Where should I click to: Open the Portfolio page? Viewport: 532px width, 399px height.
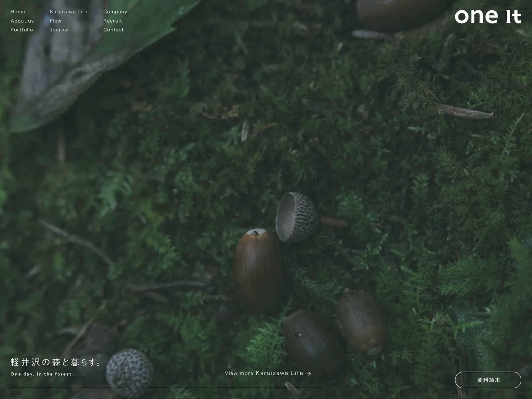pos(22,30)
